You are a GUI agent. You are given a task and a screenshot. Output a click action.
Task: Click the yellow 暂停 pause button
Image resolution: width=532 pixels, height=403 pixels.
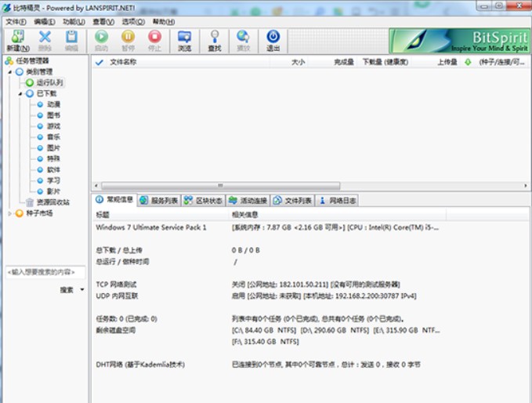pos(128,41)
